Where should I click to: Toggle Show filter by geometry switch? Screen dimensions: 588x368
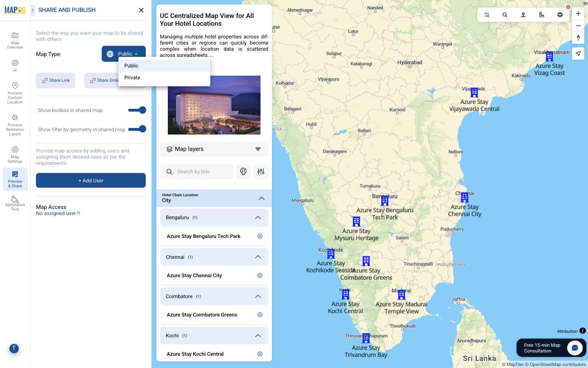(x=137, y=129)
